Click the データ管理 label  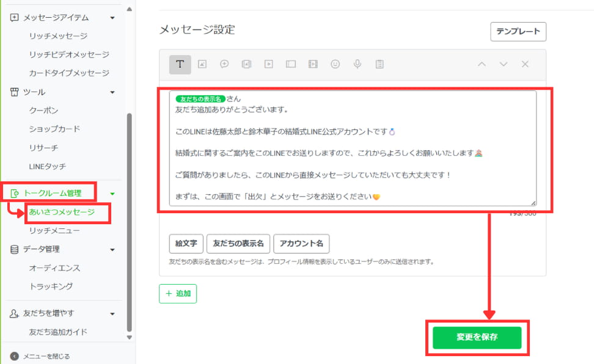pyautogui.click(x=42, y=249)
